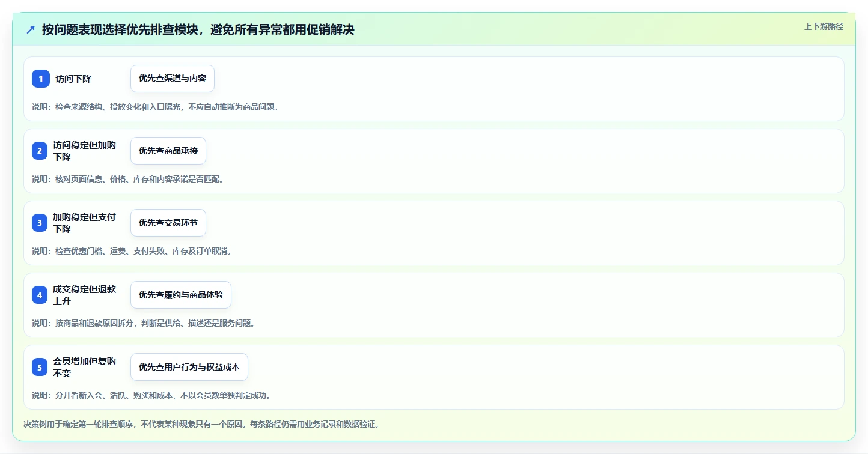Image resolution: width=868 pixels, height=454 pixels.
Task: Select the numbered badge 1 for 访问下降
Action: [41, 79]
